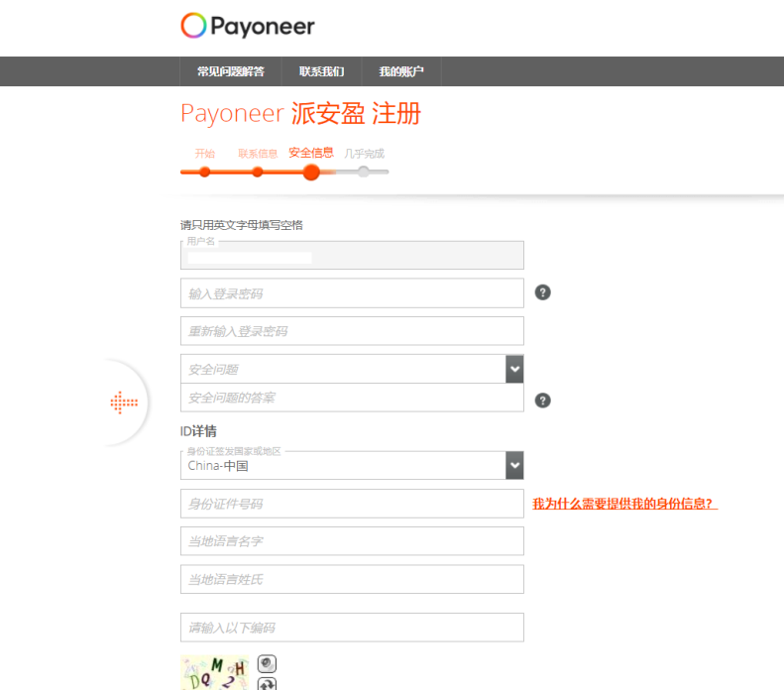Play the audio captcha
Screen dimensions: 784x690
pos(267,663)
